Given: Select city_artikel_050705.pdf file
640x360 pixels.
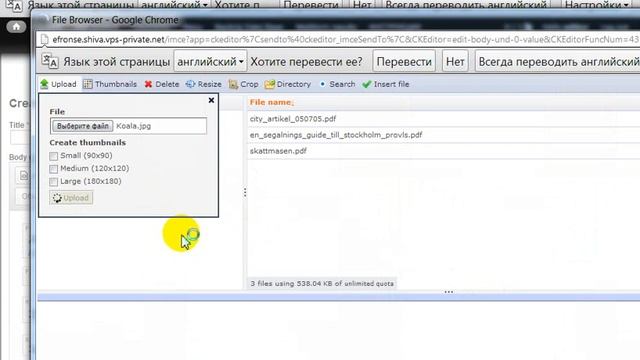Looking at the screenshot, I should 293,119.
